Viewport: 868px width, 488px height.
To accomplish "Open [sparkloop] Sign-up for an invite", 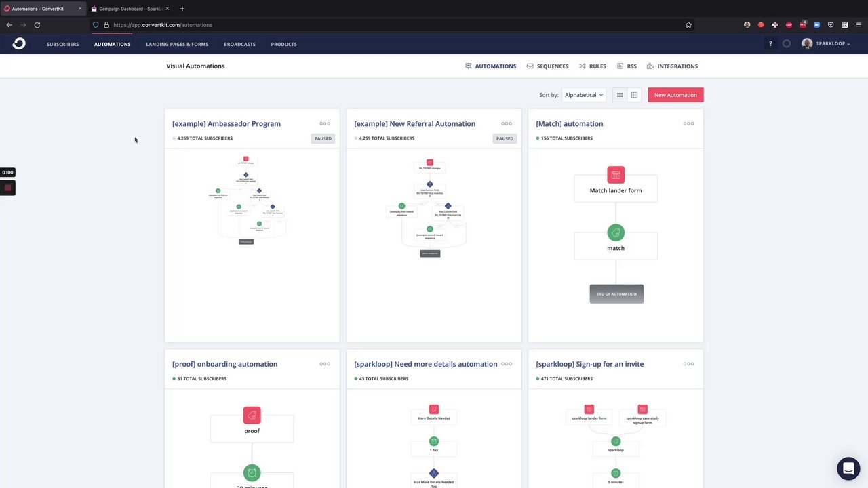I will (590, 364).
